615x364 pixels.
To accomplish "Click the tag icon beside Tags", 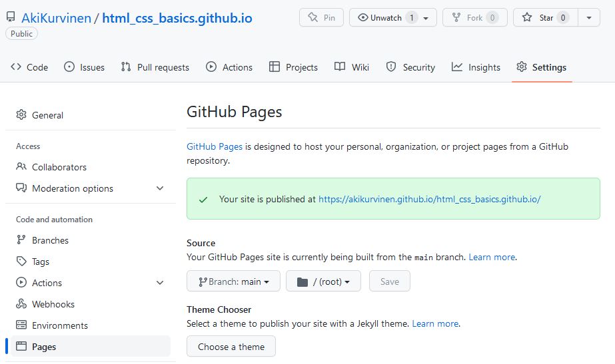I will pos(21,261).
